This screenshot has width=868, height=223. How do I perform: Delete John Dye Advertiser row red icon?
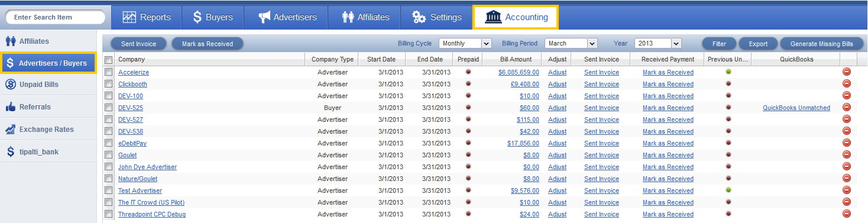pos(846,167)
